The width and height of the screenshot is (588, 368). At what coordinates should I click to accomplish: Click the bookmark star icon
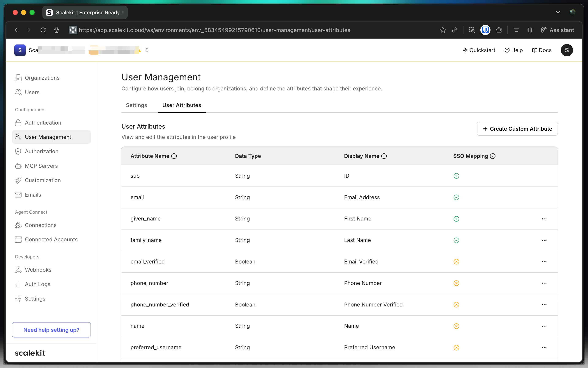coord(443,30)
